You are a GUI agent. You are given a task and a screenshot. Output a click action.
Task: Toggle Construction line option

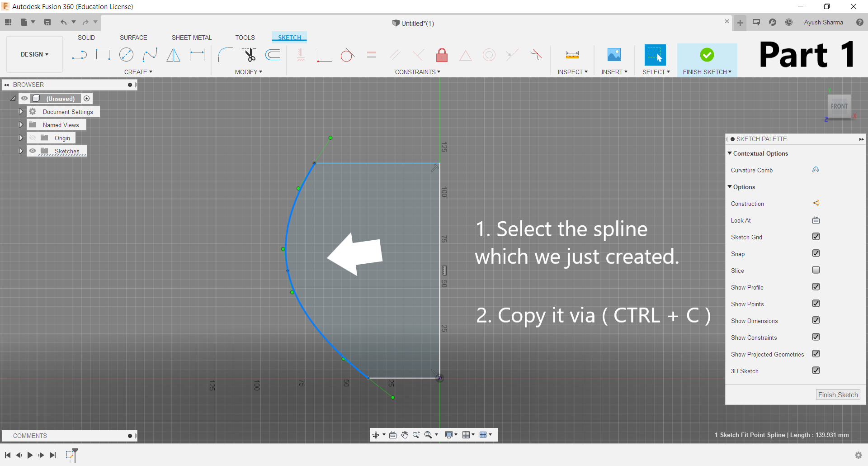click(x=816, y=204)
